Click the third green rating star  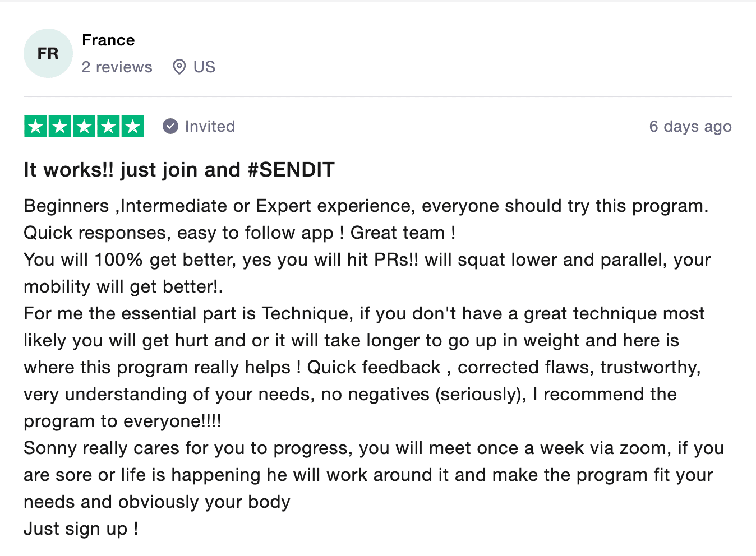coord(84,126)
